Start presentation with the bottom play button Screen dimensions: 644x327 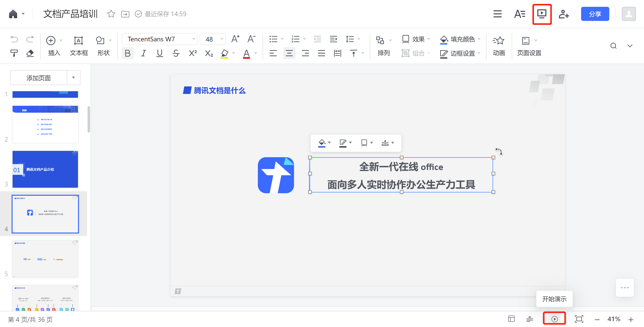(x=554, y=319)
